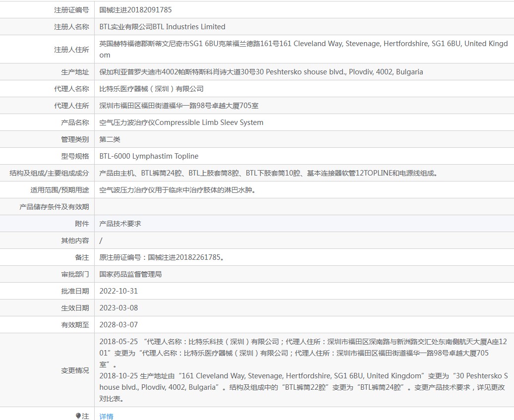Click the lightbulb icon beside 注
This screenshot has width=514, height=420.
coord(78,416)
